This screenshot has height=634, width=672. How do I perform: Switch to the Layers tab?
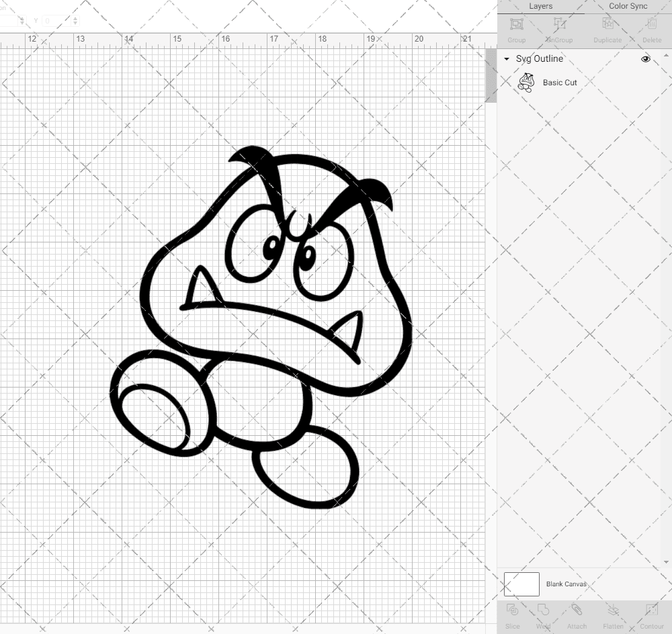click(x=540, y=6)
